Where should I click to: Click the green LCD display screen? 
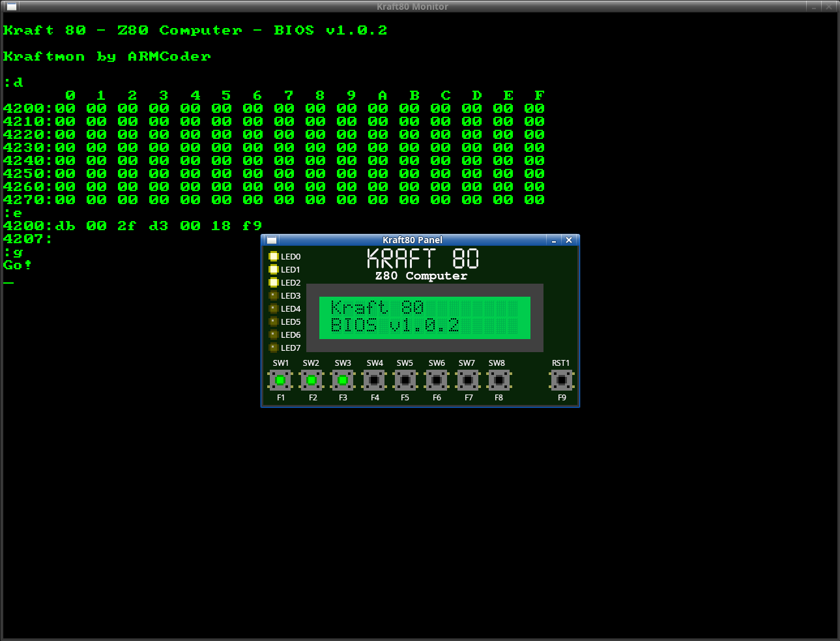coord(424,318)
